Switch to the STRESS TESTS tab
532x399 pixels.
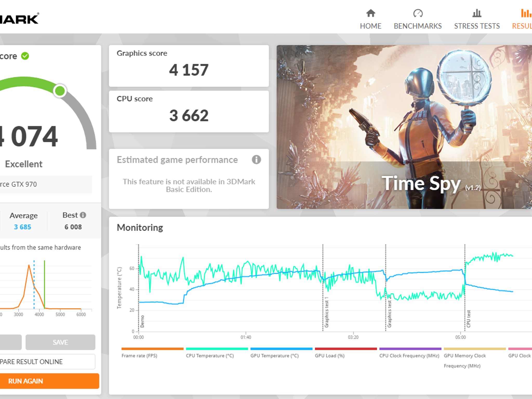pyautogui.click(x=477, y=26)
